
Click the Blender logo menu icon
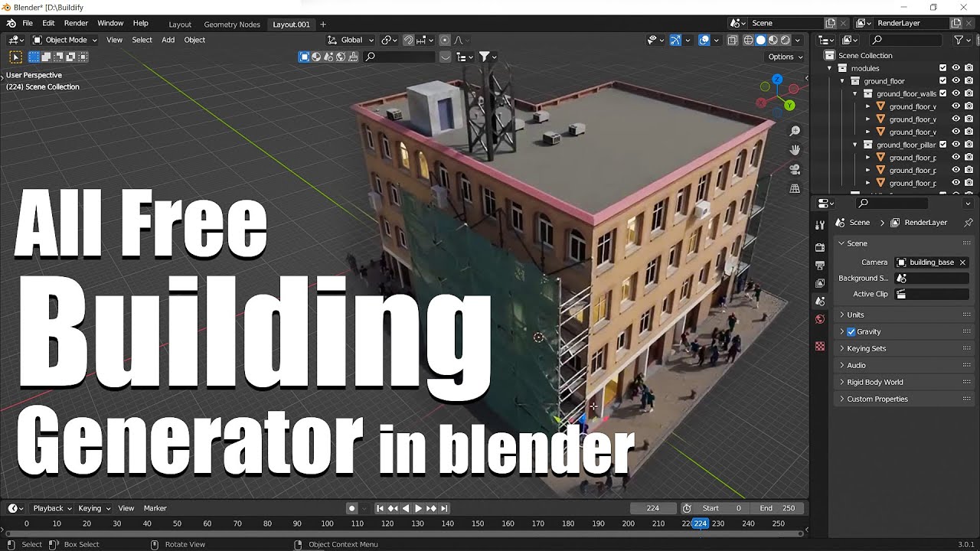(11, 23)
